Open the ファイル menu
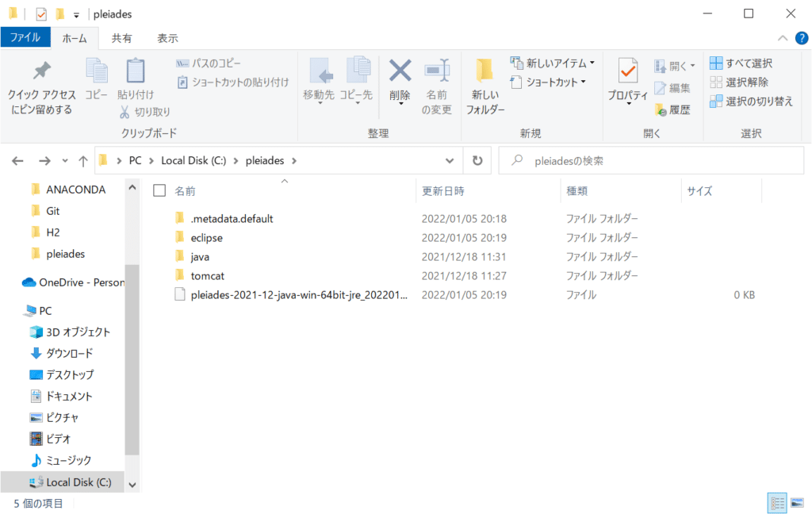Viewport: 812px width, 514px height. (x=25, y=37)
